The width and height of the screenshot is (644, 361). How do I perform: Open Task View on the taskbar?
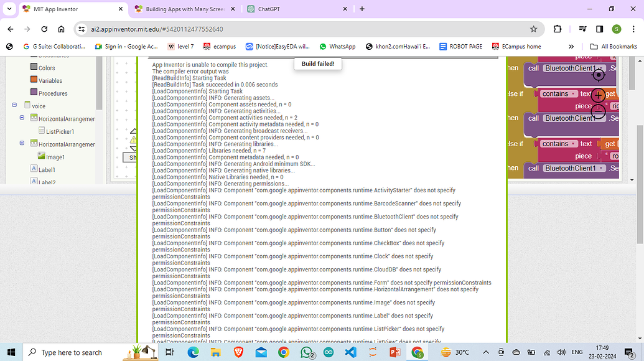coord(169,352)
